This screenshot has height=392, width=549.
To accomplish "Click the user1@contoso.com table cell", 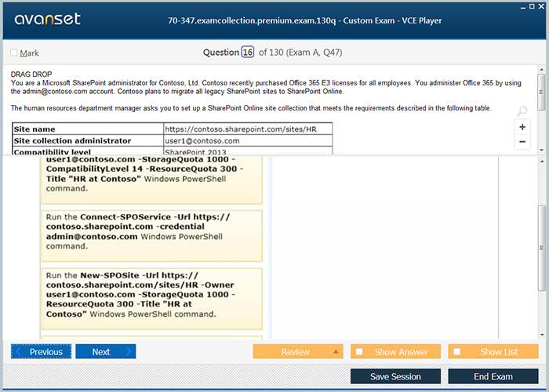I will [x=248, y=140].
